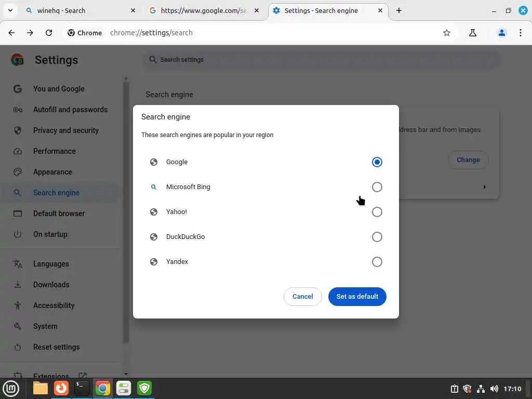Open the tab search dropdown arrow
The width and height of the screenshot is (532, 399).
[10, 10]
